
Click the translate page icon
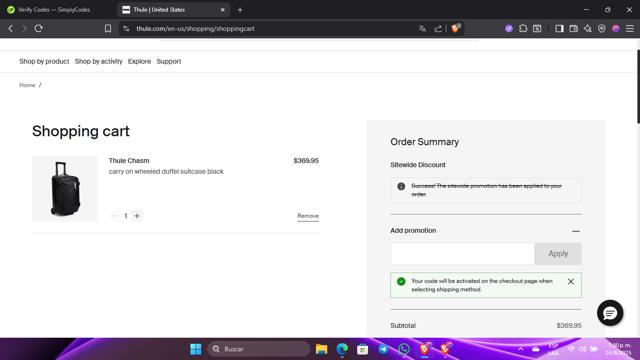click(x=422, y=29)
